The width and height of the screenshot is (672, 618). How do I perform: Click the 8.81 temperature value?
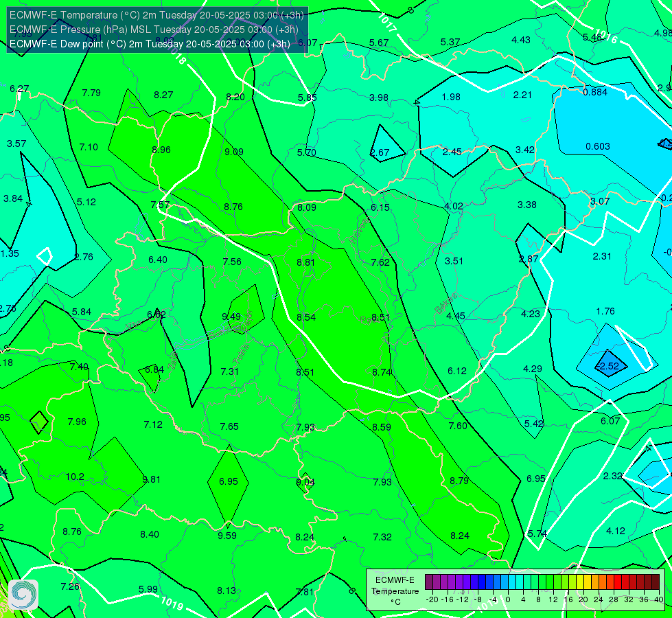(x=306, y=262)
